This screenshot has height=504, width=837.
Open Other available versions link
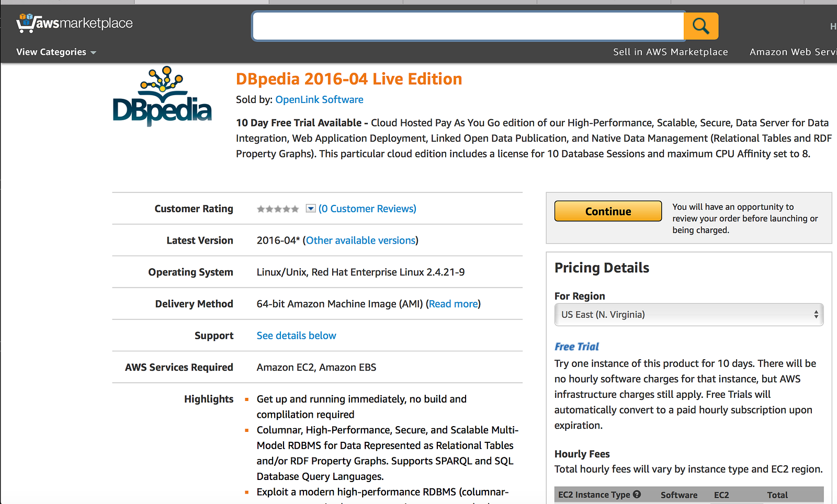point(361,240)
